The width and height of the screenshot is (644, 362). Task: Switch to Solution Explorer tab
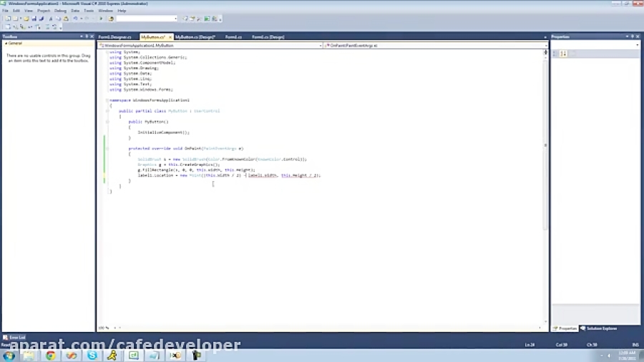coord(599,328)
